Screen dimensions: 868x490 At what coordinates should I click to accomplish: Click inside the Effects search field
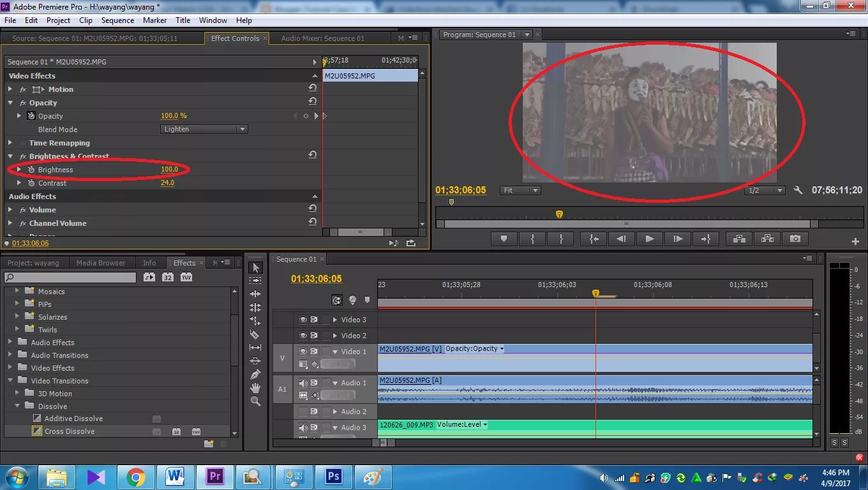(x=70, y=278)
